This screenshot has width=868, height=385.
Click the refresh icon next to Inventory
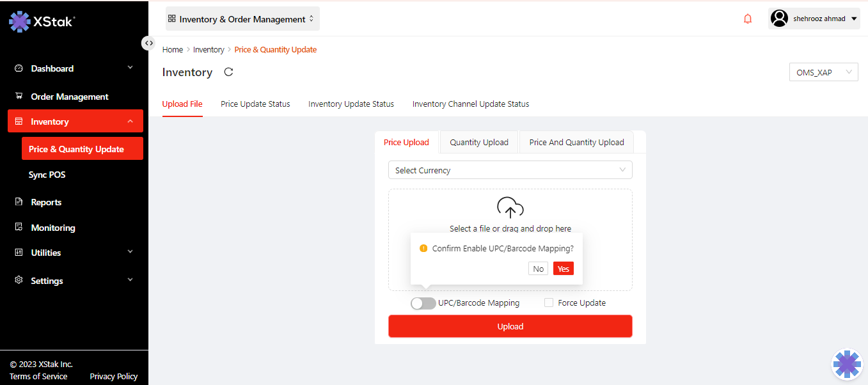[228, 72]
